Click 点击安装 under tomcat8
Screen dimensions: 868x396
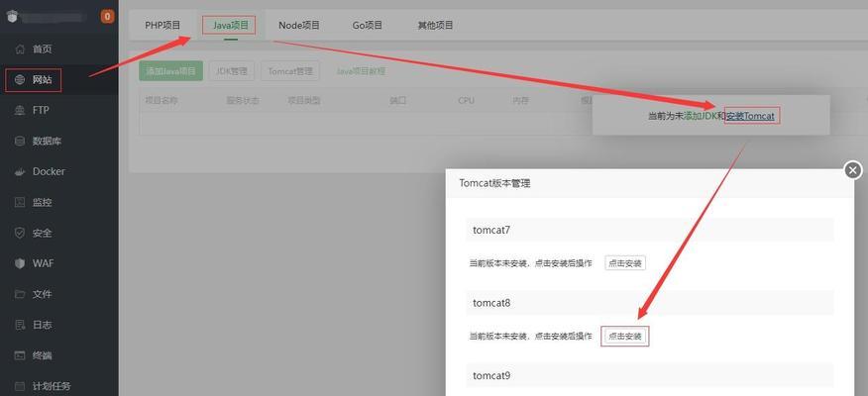click(625, 336)
